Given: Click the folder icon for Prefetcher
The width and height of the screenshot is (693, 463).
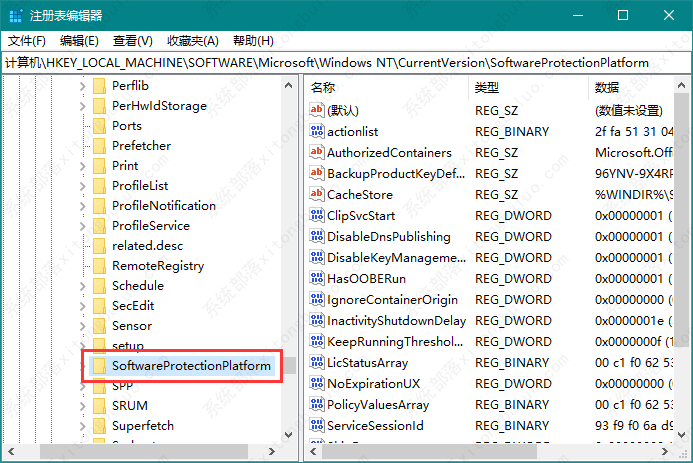Looking at the screenshot, I should click(99, 146).
